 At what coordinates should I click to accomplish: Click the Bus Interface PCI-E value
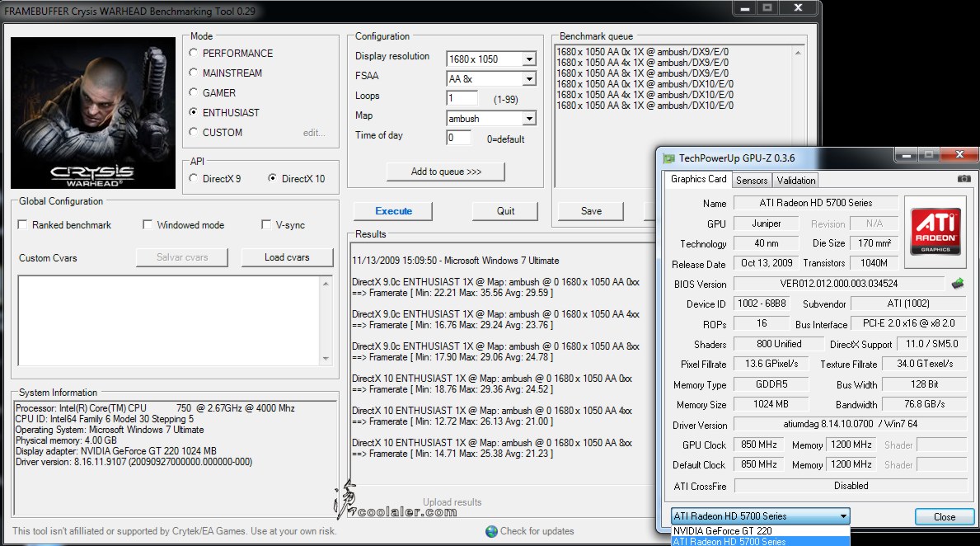pos(909,323)
